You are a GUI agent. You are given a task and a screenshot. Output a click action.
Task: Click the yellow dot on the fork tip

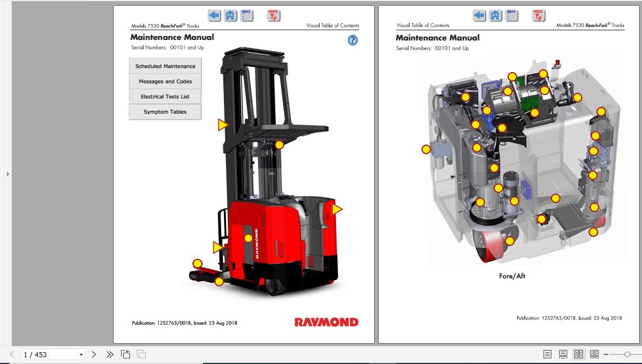point(197,263)
